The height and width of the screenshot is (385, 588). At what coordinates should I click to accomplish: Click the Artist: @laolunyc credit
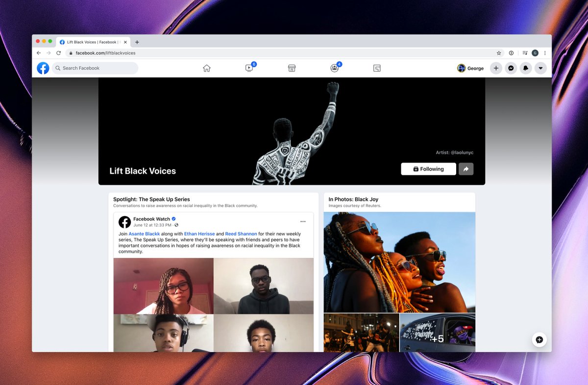click(x=455, y=153)
